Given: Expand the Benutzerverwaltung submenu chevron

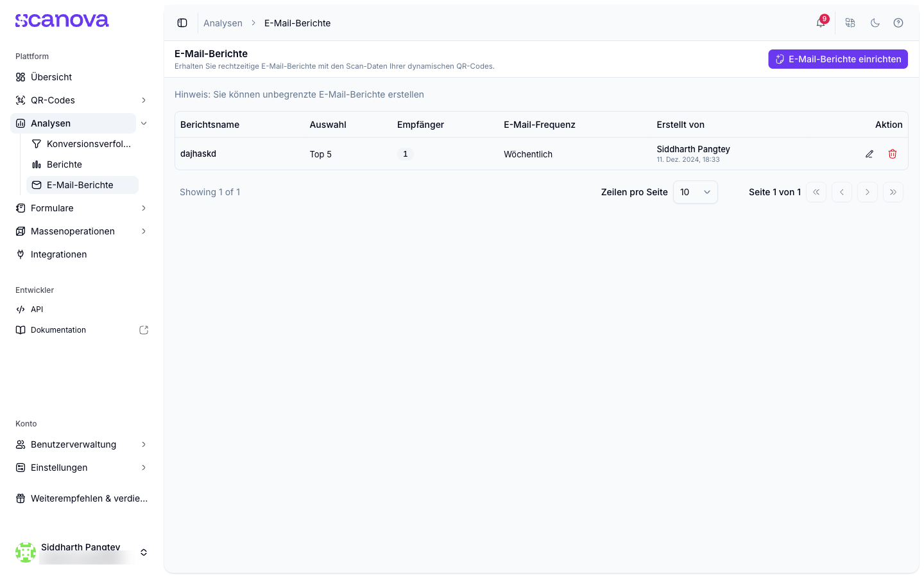Looking at the screenshot, I should pyautogui.click(x=144, y=444).
